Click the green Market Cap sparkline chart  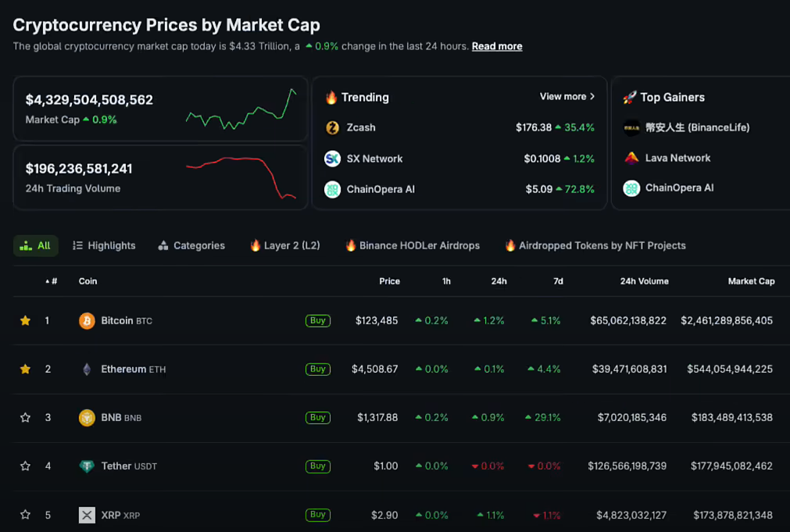(241, 109)
